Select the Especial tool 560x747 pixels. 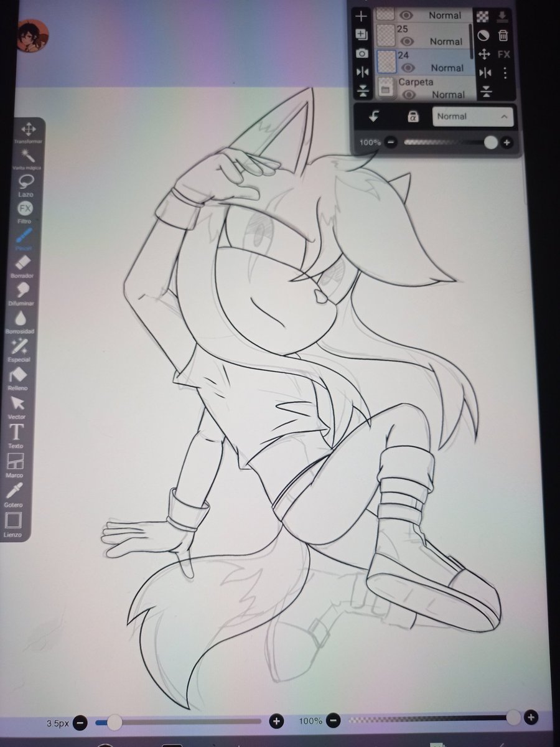click(20, 350)
